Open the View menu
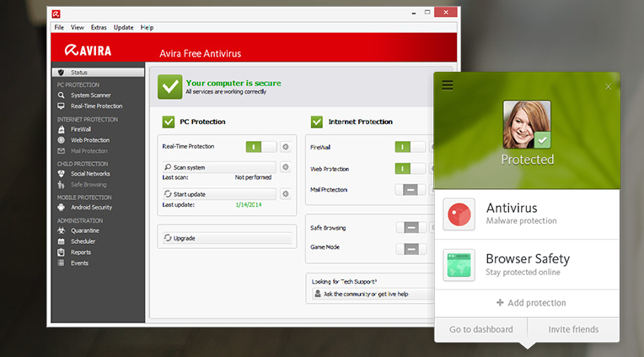This screenshot has height=357, width=644. coord(78,27)
